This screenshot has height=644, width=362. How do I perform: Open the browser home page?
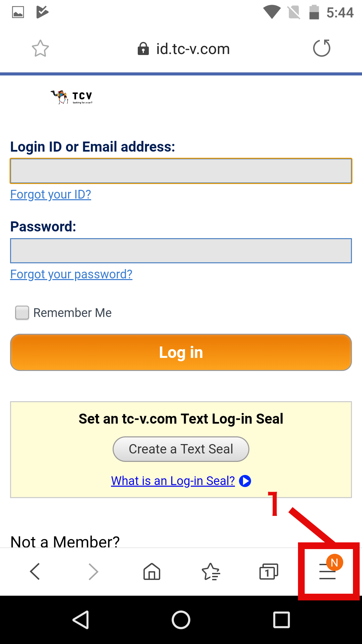152,571
